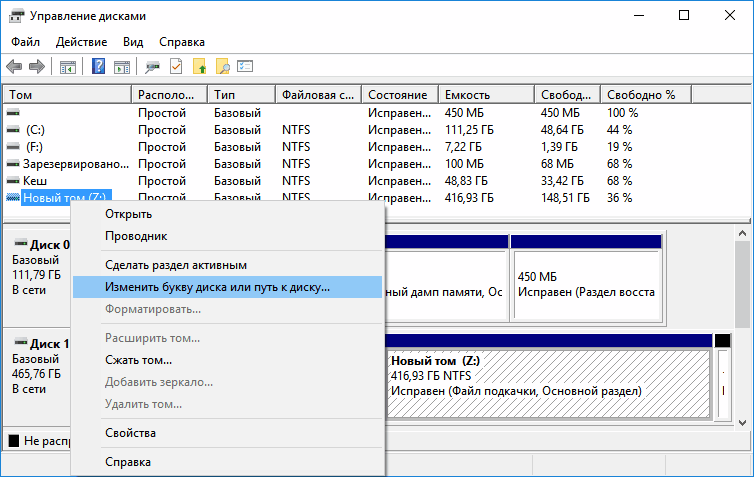Viewport: 754px width, 477px height.
Task: Open the Справка menu in the menu bar
Action: click(x=182, y=42)
